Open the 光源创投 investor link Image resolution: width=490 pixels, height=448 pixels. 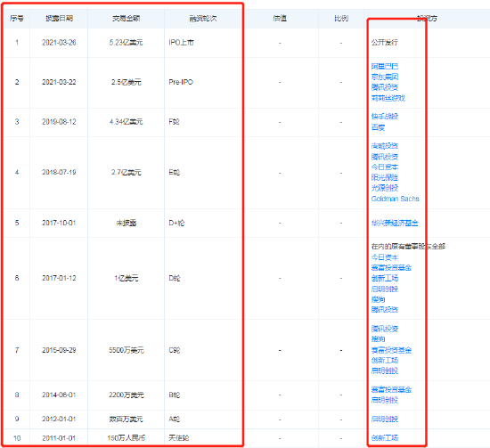click(384, 188)
